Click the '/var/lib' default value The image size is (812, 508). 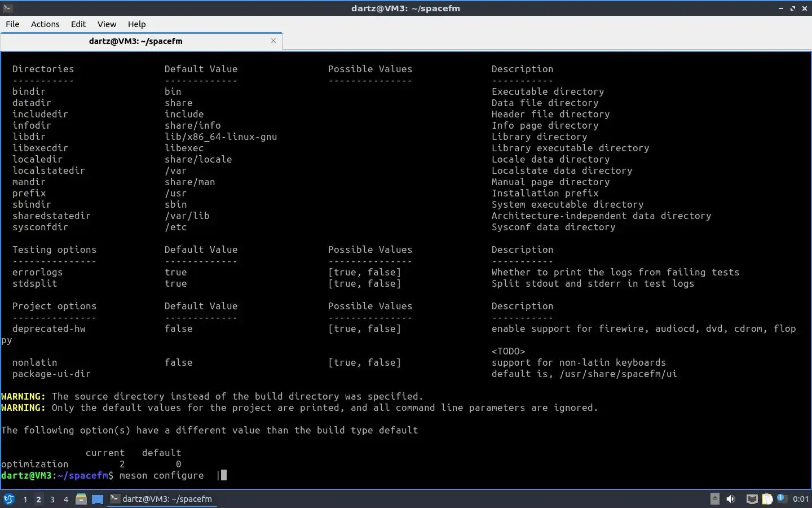(187, 216)
